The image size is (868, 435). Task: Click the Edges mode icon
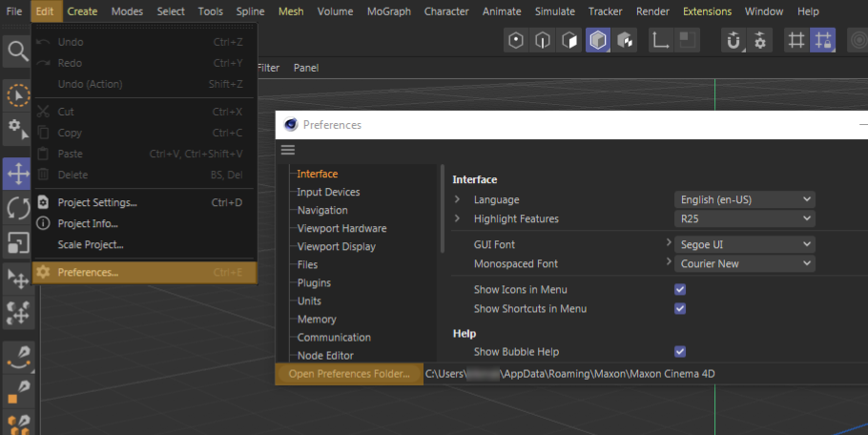543,40
